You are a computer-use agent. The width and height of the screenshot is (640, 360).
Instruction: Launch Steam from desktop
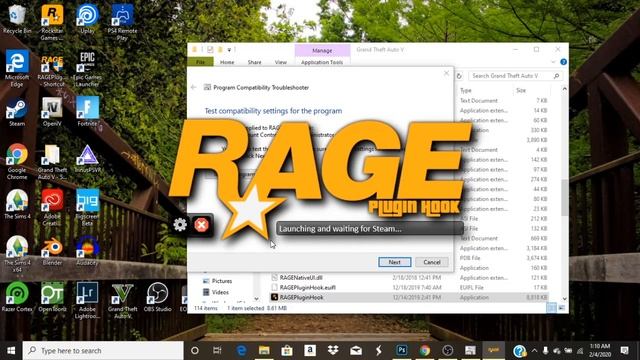point(17,112)
